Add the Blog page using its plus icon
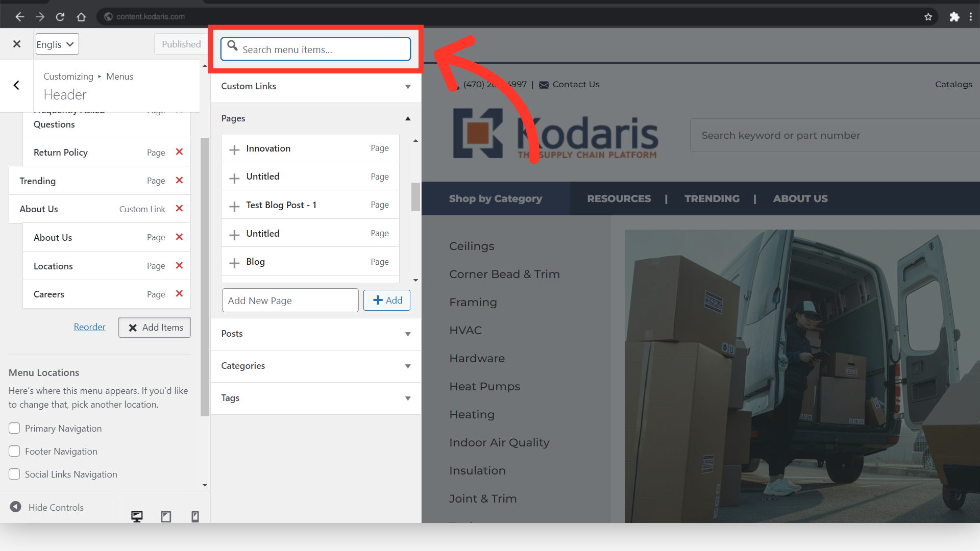Image resolution: width=980 pixels, height=551 pixels. pos(234,263)
